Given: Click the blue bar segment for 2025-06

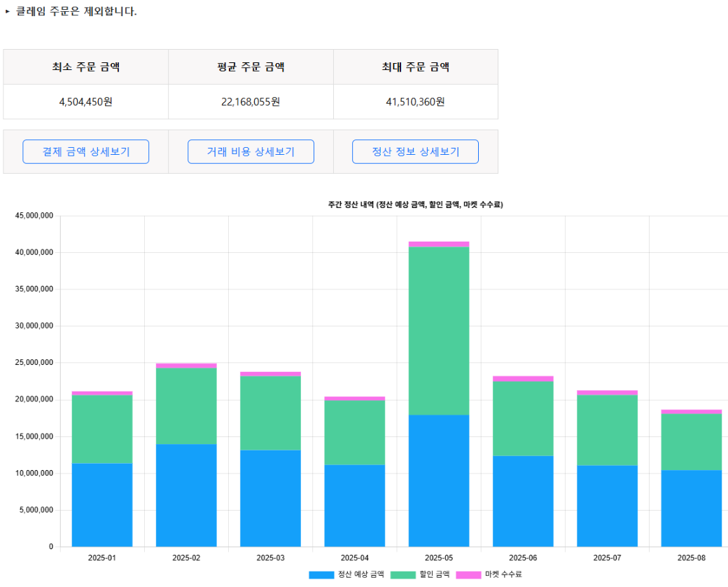Looking at the screenshot, I should (x=523, y=501).
